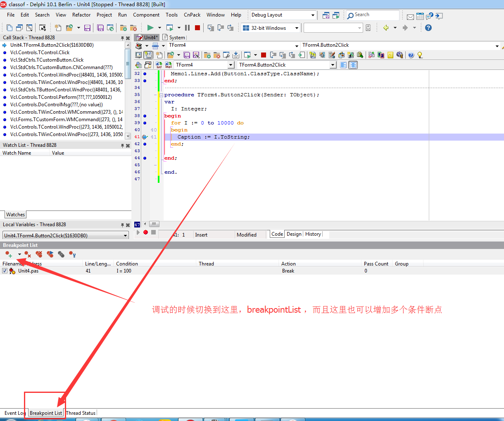Screen dimensions: 504x421
Task: Click the Run Without Debugging icon
Action: tap(169, 28)
